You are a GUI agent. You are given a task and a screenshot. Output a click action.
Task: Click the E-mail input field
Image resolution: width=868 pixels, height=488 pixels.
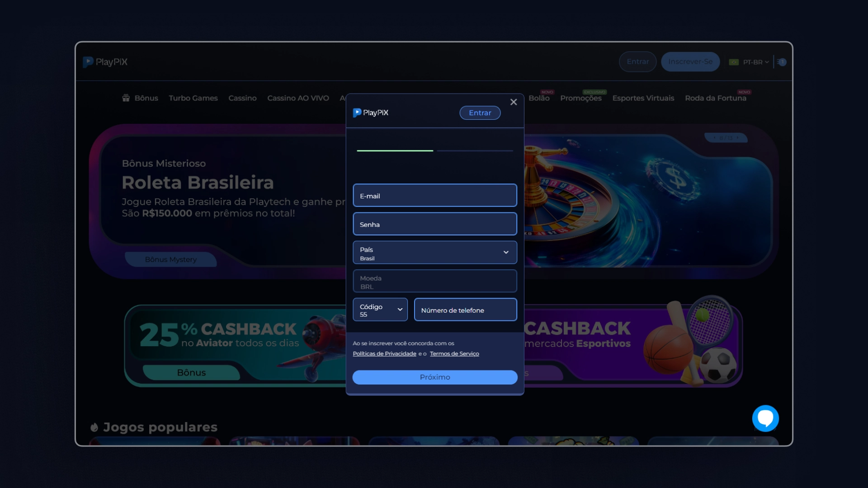[x=434, y=196]
